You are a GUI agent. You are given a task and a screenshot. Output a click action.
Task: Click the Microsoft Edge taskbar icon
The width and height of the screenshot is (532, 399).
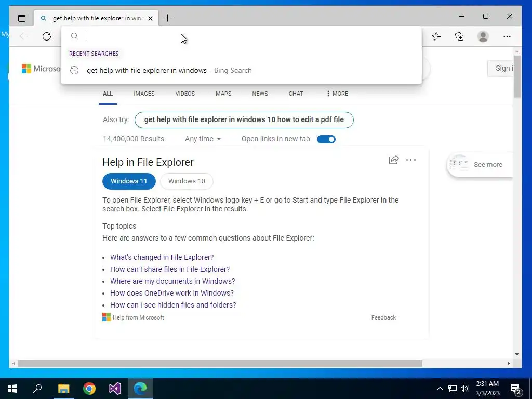pos(140,389)
